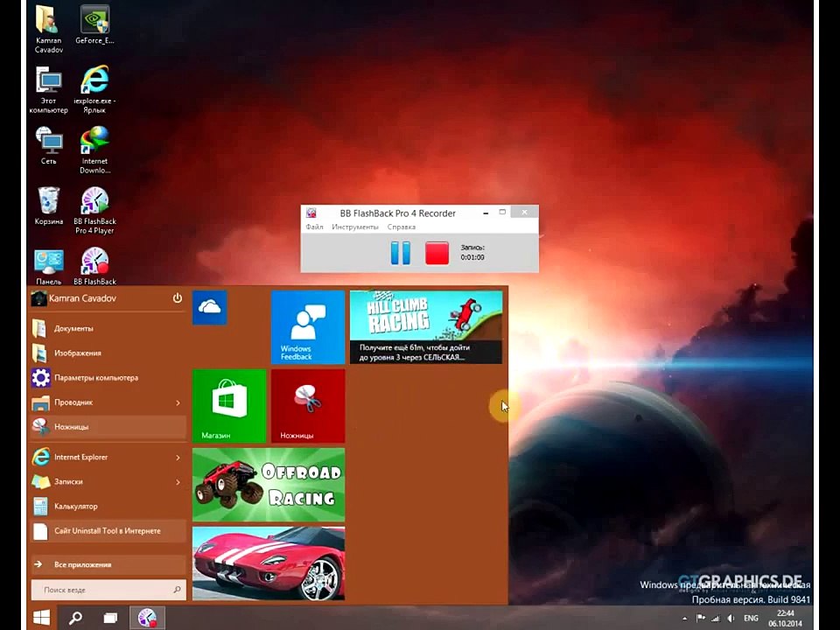Open the Windows Feedback tile
840x630 pixels.
click(308, 327)
